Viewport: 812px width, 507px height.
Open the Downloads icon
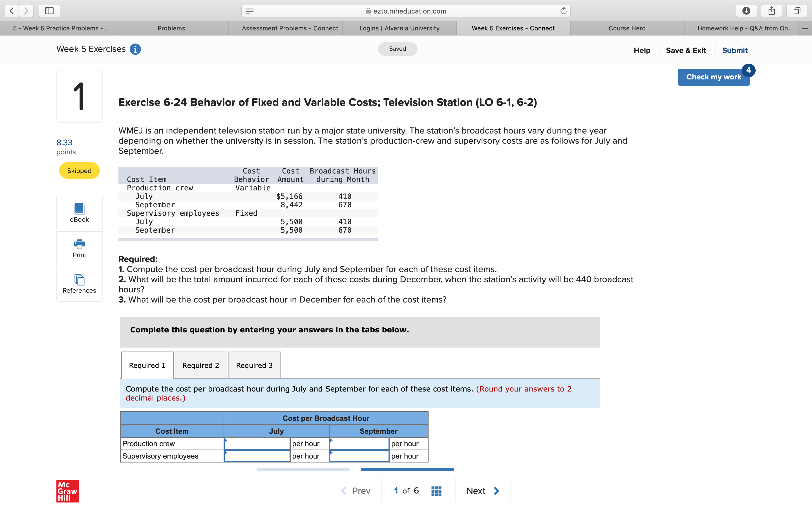coord(746,10)
